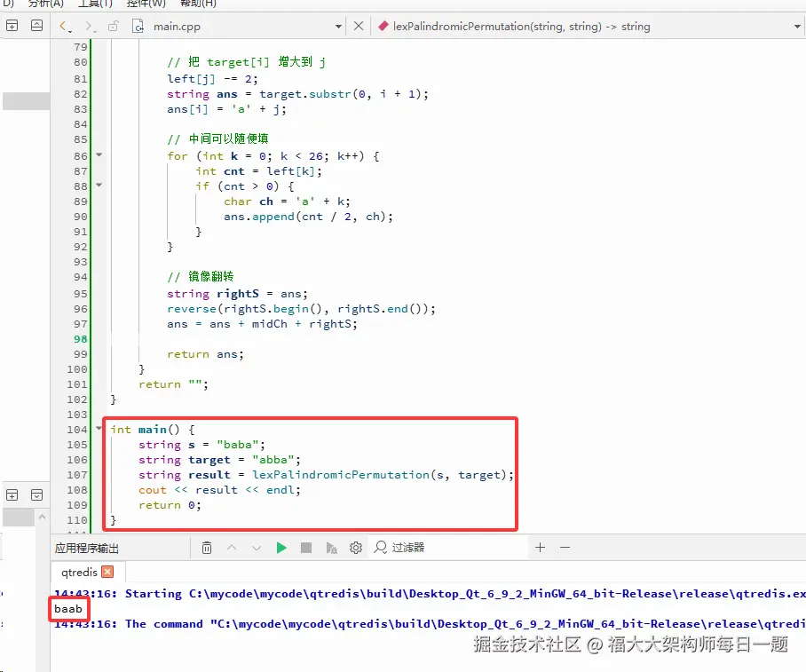Click the attach debugger icon in the output toolbar
The height and width of the screenshot is (672, 806).
coord(332,548)
